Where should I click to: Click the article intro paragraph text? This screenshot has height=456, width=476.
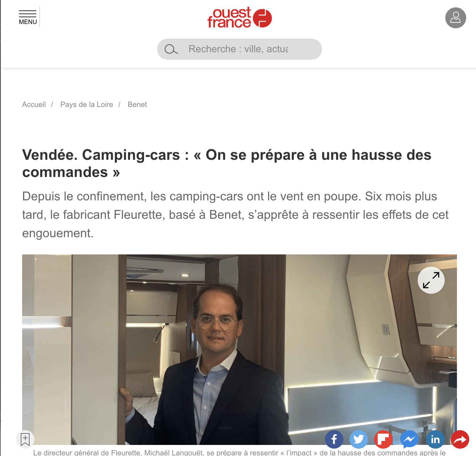coord(235,215)
